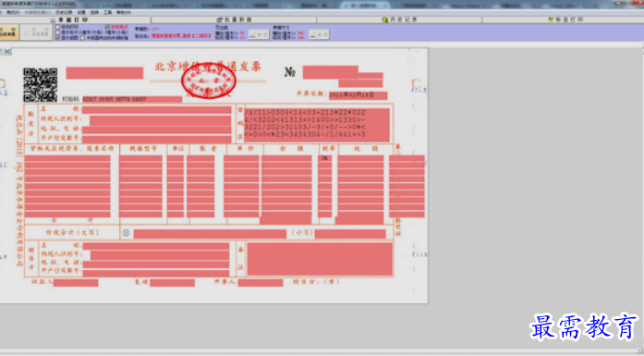The height and width of the screenshot is (356, 644).
Task: Open the 设置 menu in menu bar
Action: pos(81,12)
